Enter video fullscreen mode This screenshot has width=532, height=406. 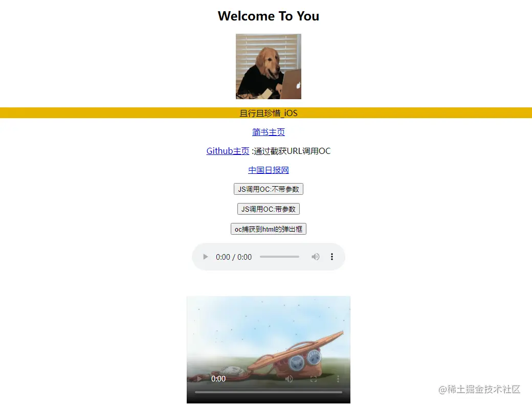pos(314,379)
